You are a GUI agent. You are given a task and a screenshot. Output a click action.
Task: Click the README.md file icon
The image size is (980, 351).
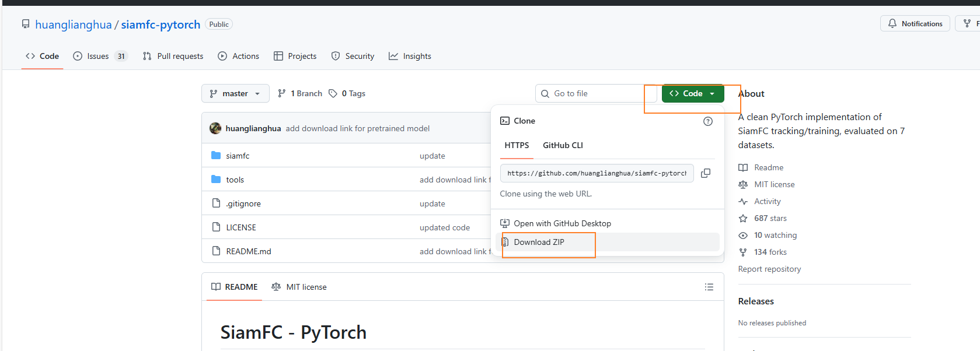216,251
